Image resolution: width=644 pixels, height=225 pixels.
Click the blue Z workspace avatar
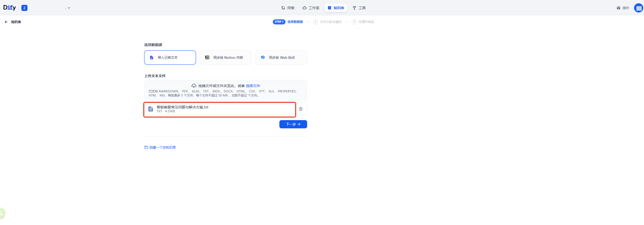(24, 8)
